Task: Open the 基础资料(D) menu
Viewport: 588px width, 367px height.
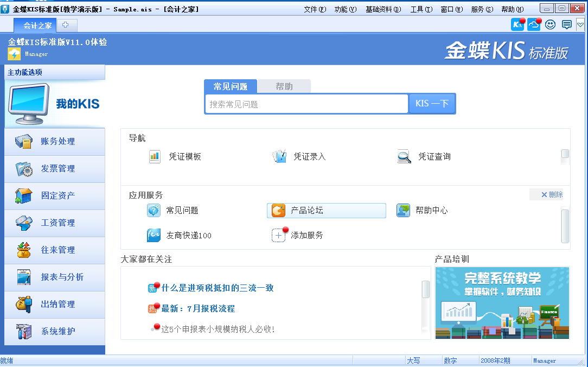Action: (x=384, y=9)
